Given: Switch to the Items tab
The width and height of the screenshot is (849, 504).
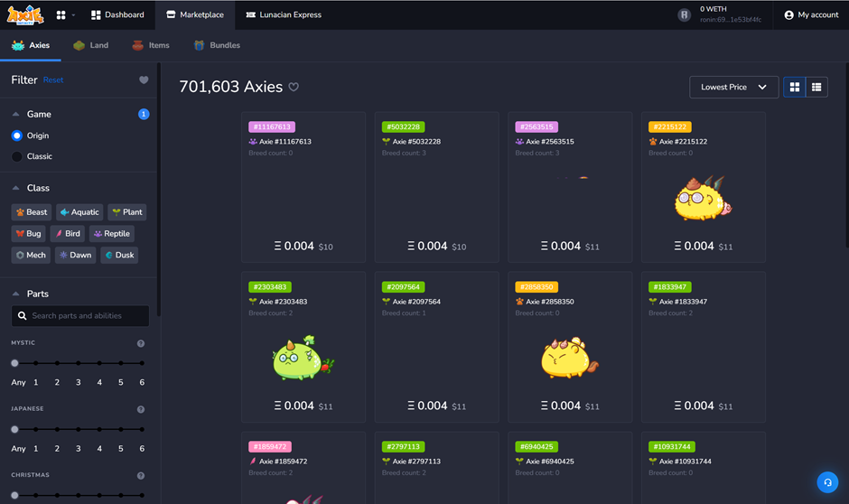Looking at the screenshot, I should click(151, 45).
